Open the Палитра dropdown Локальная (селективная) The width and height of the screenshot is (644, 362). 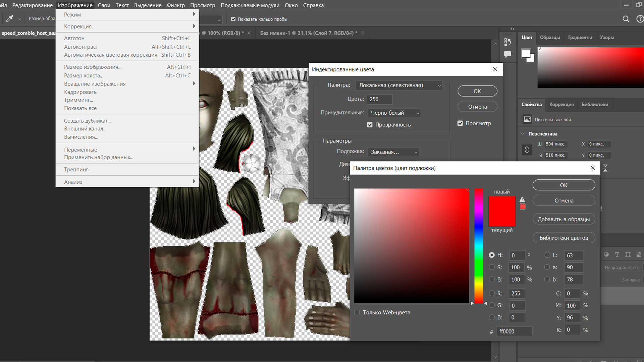[x=399, y=85]
